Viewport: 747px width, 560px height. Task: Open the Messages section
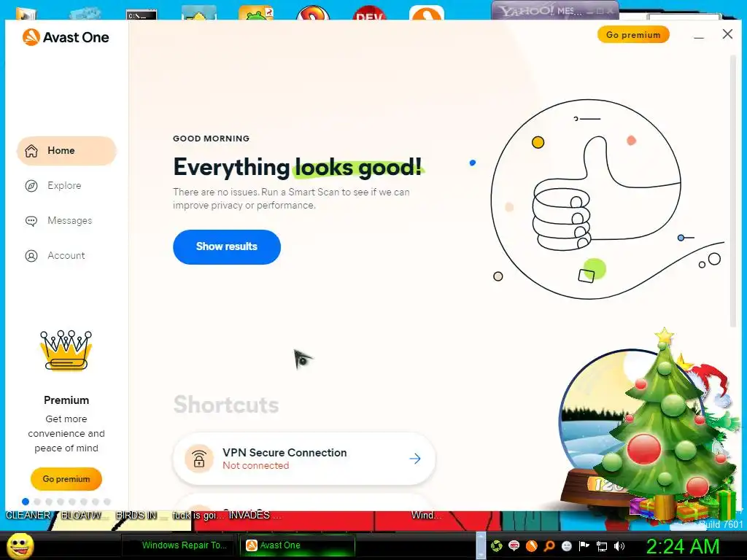pyautogui.click(x=58, y=220)
